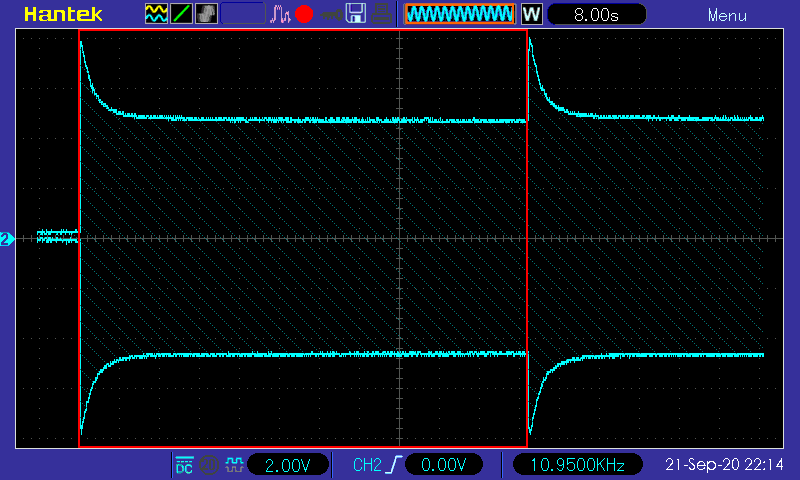Click the square-wave probe icon near 2.00V
Screen dimensions: 800x480
(234, 465)
